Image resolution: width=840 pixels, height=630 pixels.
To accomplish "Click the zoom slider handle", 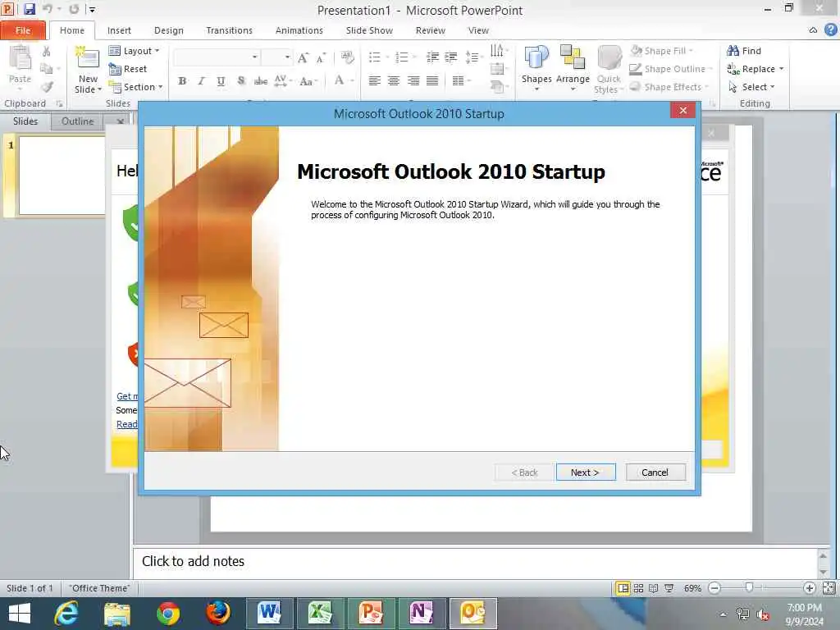I will [749, 588].
